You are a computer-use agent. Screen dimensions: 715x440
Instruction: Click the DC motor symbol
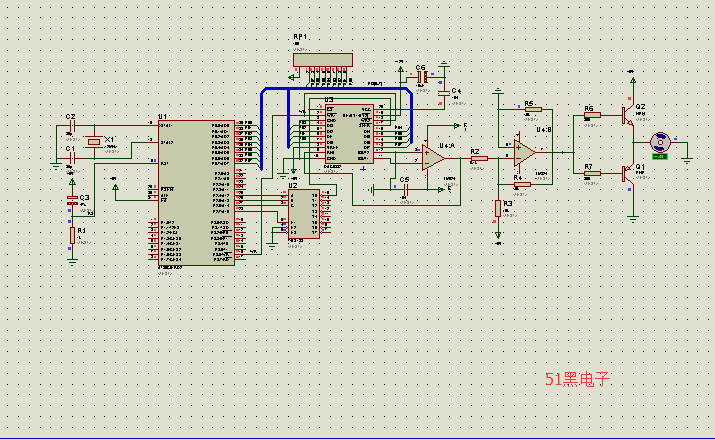[660, 142]
